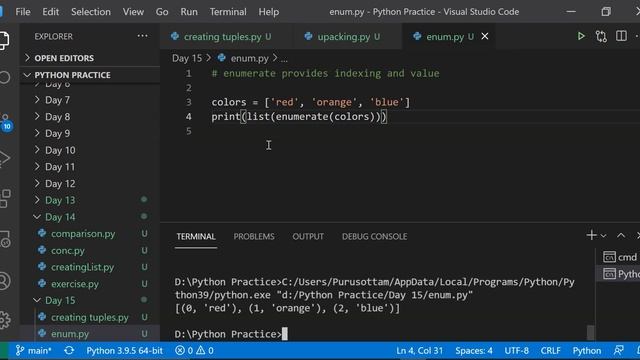Screen dimensions: 640x360
Task: Open terminal launch profile dropdown arrow
Action: tap(603, 236)
